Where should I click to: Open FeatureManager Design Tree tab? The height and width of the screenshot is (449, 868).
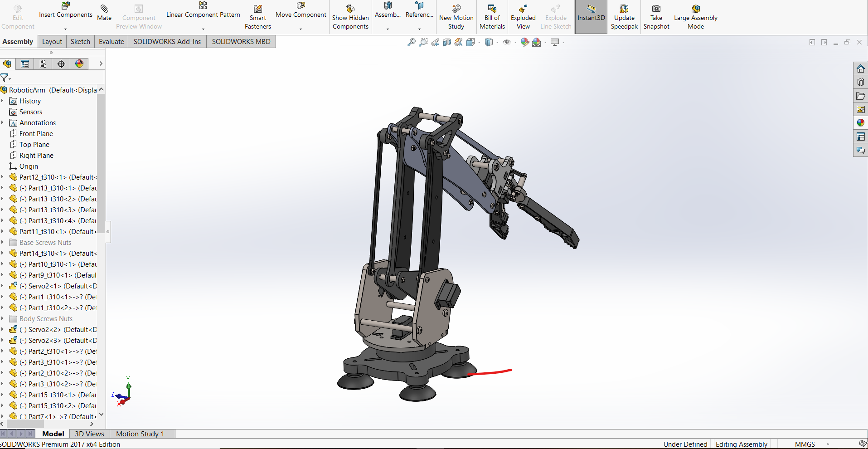tap(7, 64)
